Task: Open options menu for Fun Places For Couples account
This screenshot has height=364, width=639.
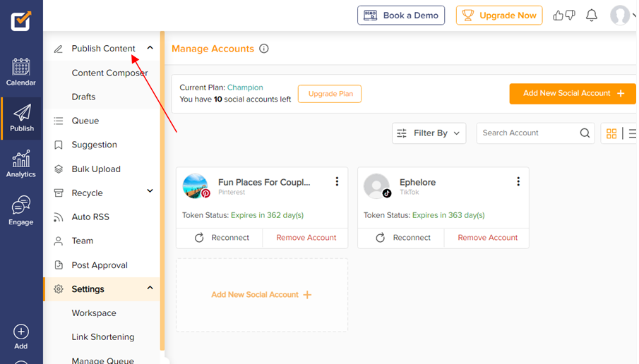Action: click(337, 181)
